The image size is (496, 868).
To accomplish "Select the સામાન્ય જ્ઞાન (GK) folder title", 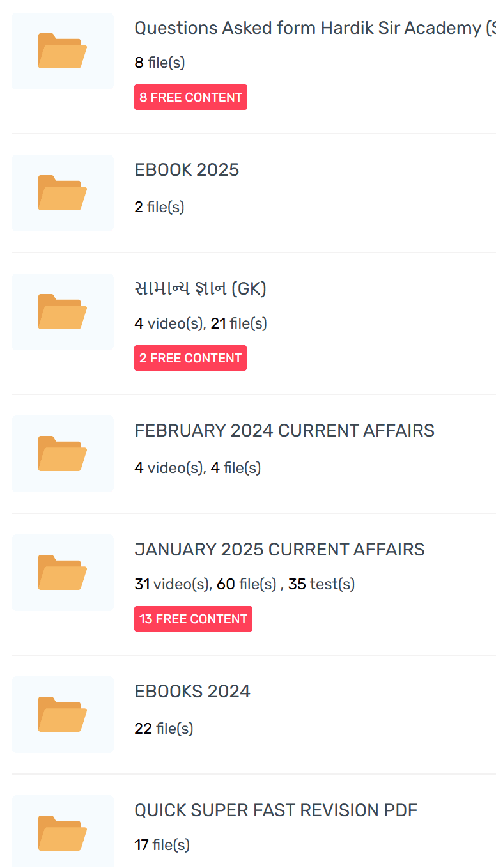I will (200, 289).
